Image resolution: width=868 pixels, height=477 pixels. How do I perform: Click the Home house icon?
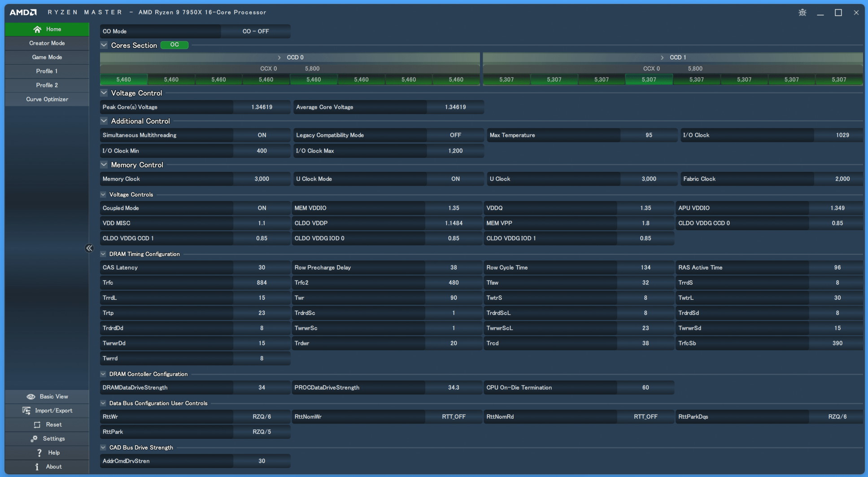pos(37,29)
